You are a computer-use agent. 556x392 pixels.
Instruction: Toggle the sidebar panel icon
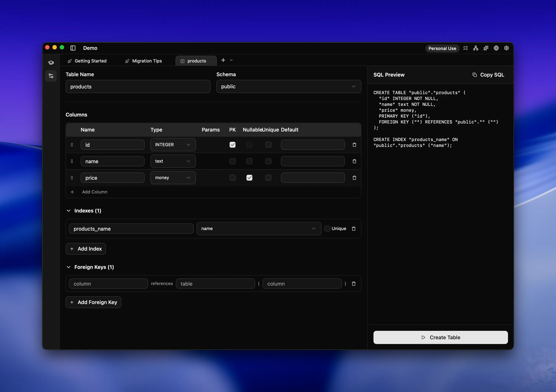pos(73,48)
